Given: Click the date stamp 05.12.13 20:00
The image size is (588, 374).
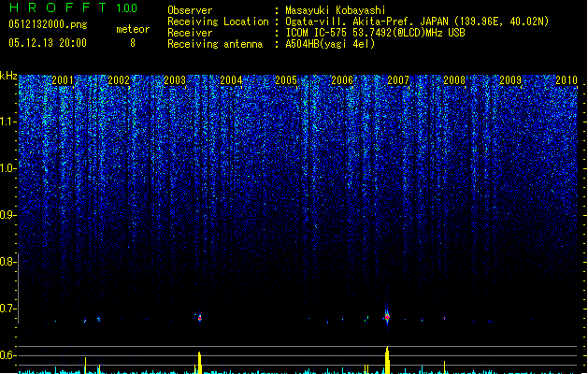Looking at the screenshot, I should pyautogui.click(x=48, y=43).
